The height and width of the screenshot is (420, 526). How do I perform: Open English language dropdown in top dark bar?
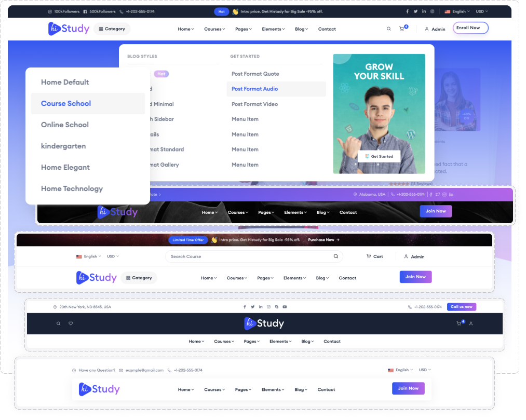[x=457, y=11]
